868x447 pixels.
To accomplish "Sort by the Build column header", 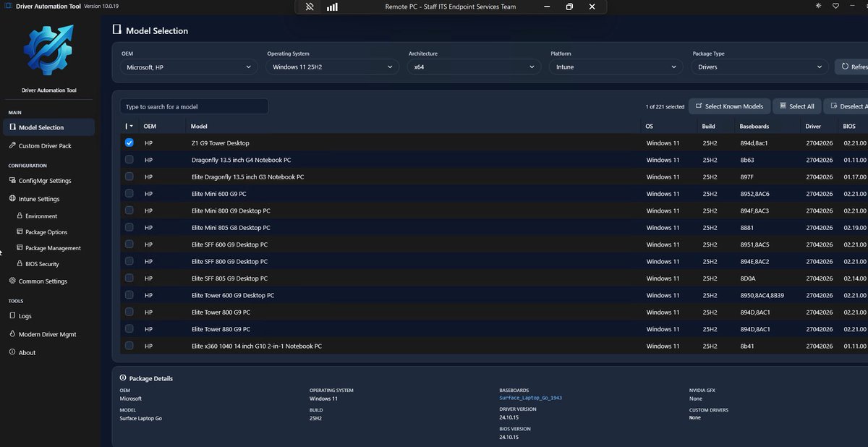I will coord(708,127).
